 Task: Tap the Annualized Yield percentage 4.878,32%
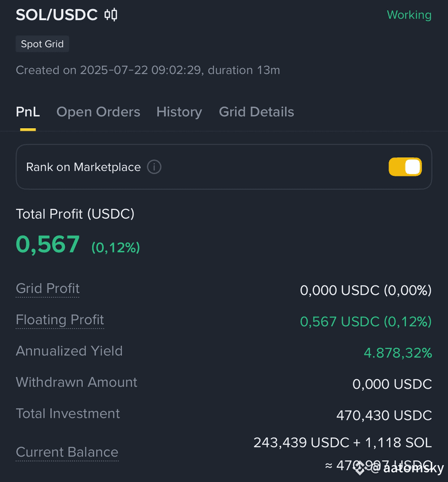[398, 353]
